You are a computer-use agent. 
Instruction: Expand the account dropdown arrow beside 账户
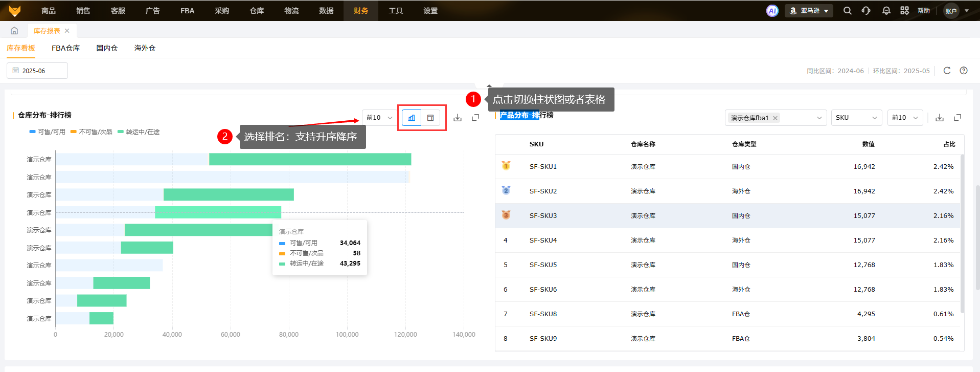[967, 11]
